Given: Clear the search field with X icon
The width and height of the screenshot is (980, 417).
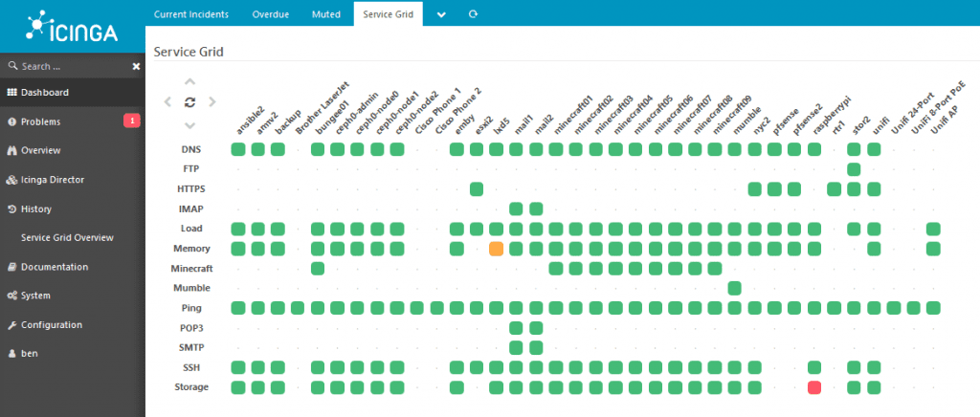Looking at the screenshot, I should (x=136, y=67).
